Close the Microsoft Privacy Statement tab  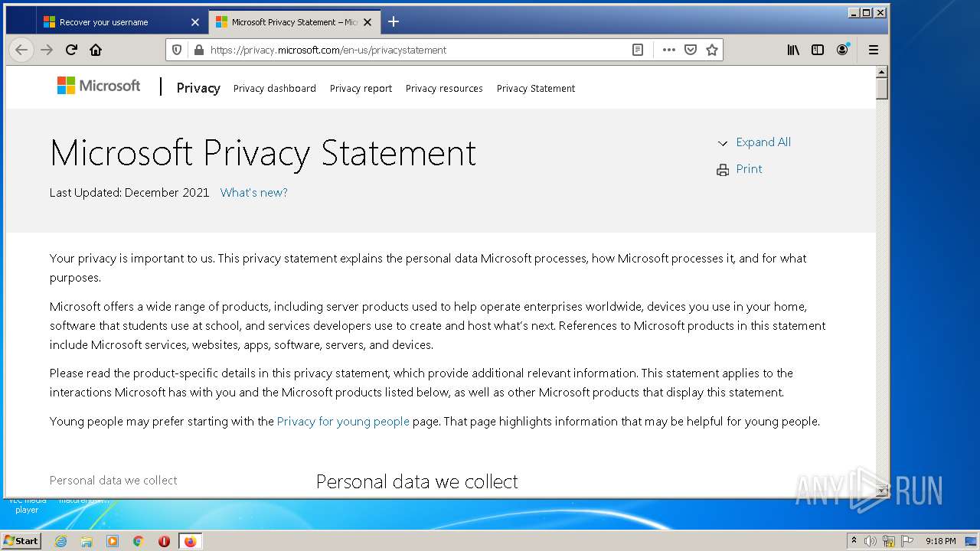[367, 22]
